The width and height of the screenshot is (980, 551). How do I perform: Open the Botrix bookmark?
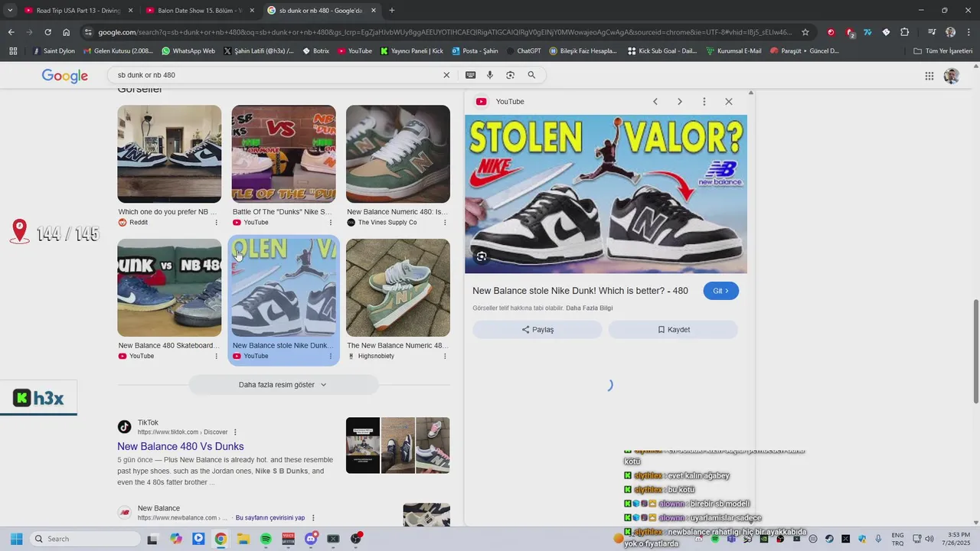click(316, 51)
